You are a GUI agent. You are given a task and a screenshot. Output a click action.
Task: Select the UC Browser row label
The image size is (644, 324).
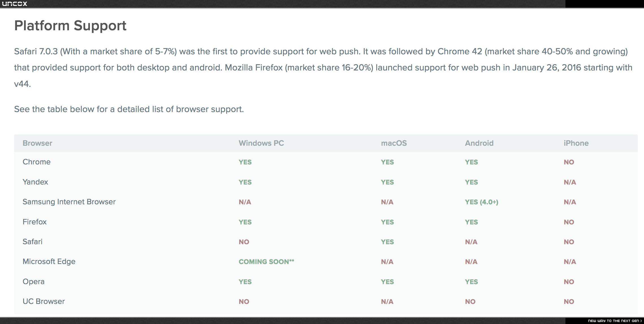pos(44,301)
